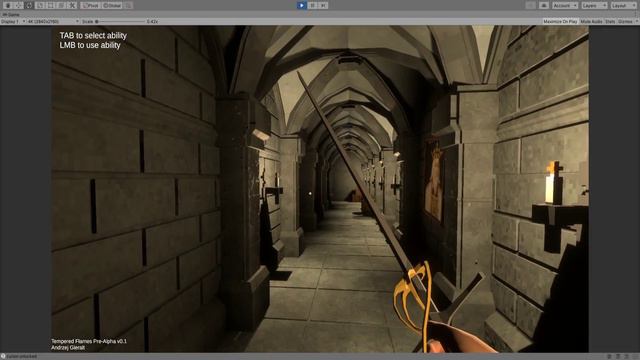This screenshot has height=360, width=640.
Task: Select the Hand tool in Unity toolbar
Action: coord(8,6)
